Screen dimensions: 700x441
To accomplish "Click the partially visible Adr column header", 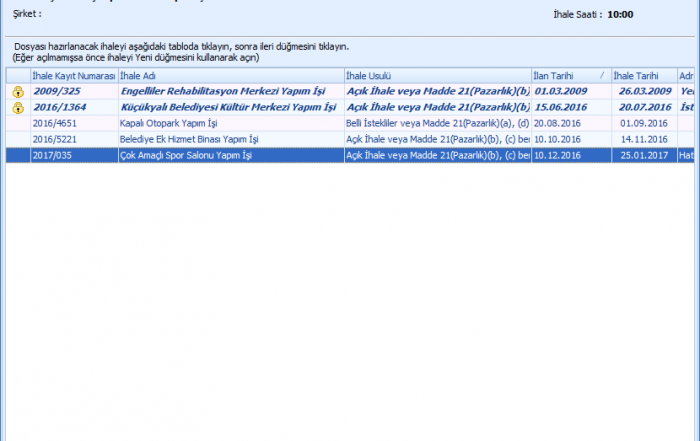I will pyautogui.click(x=687, y=75).
